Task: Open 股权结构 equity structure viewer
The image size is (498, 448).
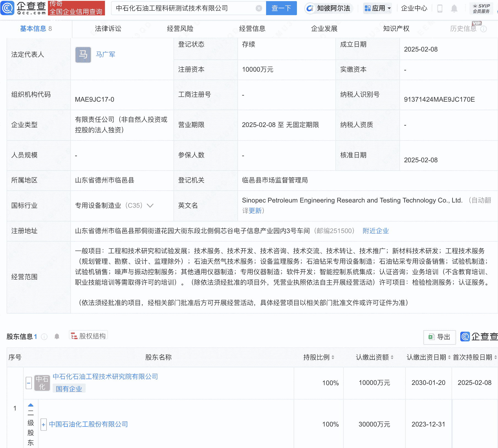Action: point(88,336)
